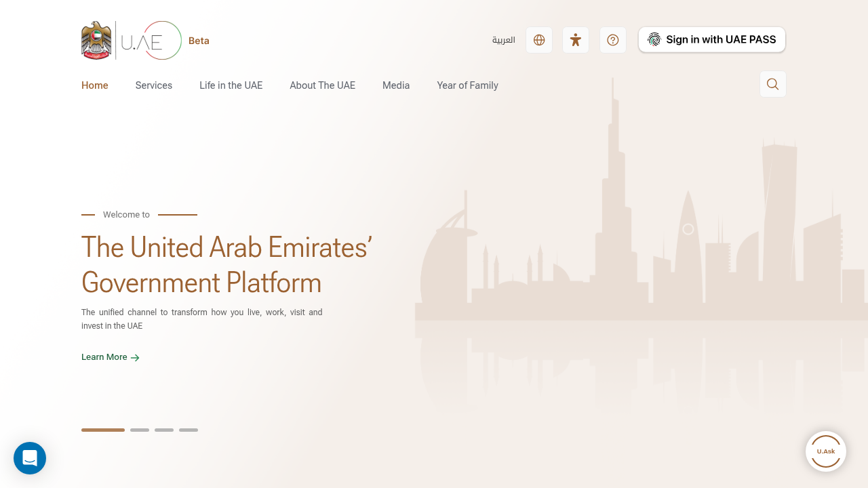The width and height of the screenshot is (868, 488).
Task: Launch the U.Ask assistant button
Action: click(x=826, y=451)
